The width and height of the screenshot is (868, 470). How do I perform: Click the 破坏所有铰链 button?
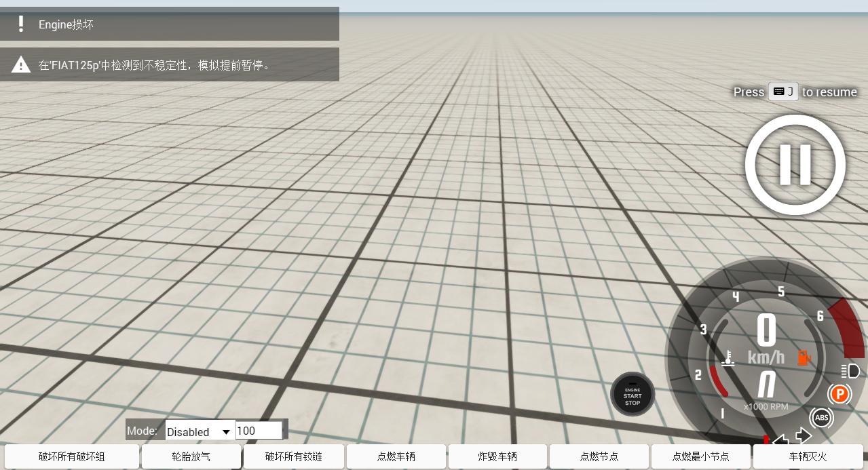click(x=293, y=456)
